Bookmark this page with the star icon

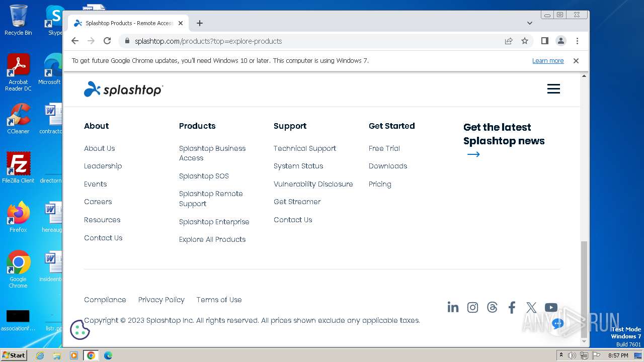click(x=525, y=41)
